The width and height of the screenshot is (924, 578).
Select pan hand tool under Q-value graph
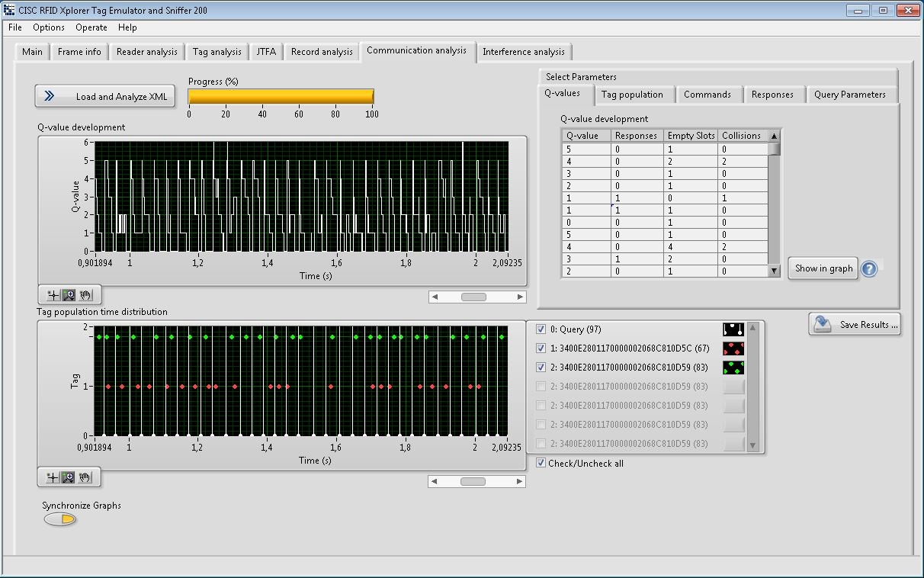[x=85, y=295]
